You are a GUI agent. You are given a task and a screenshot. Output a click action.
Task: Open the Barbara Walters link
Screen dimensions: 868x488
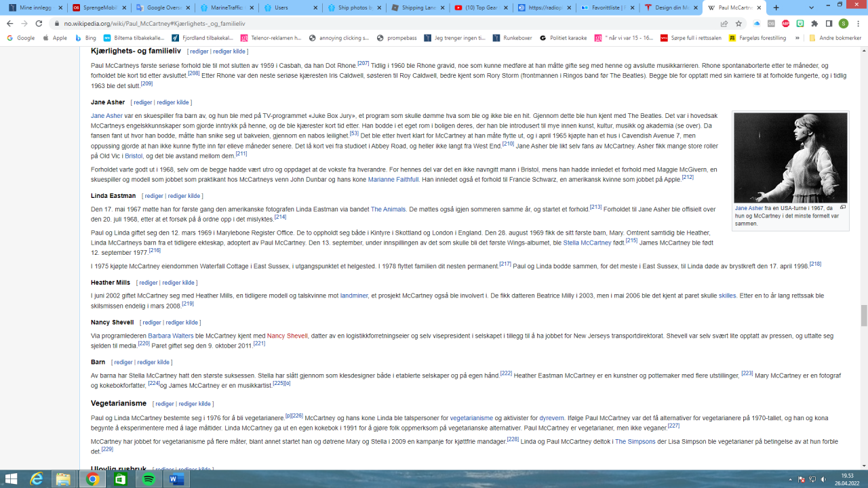(x=170, y=335)
